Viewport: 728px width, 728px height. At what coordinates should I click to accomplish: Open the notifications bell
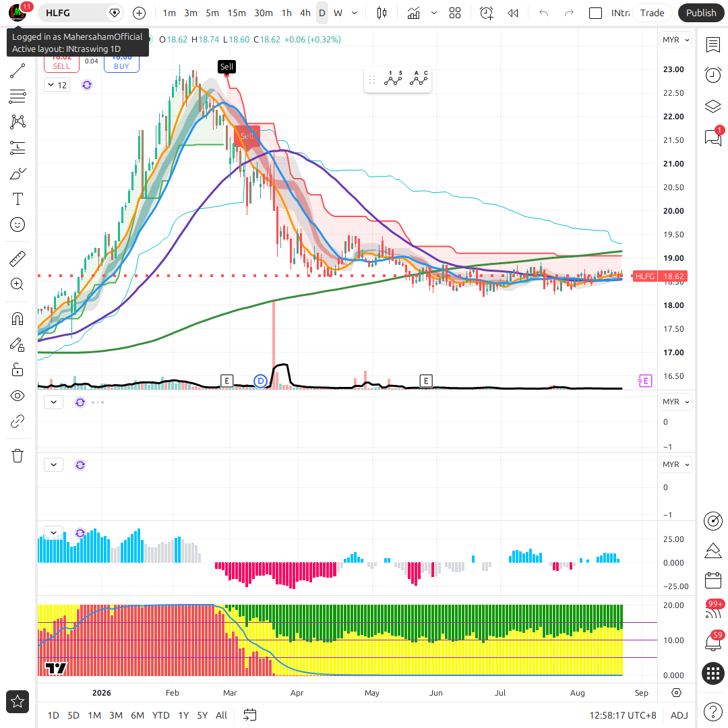[712, 642]
